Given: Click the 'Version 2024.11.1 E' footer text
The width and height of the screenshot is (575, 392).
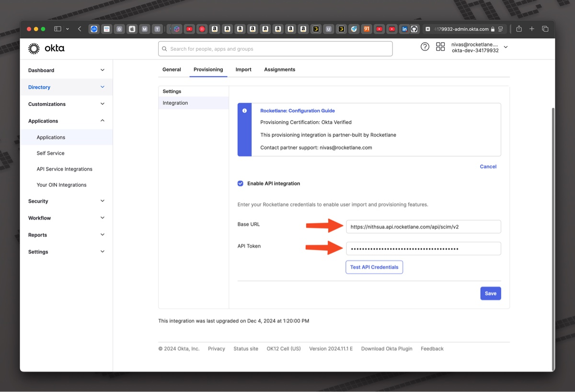Looking at the screenshot, I should point(331,349).
